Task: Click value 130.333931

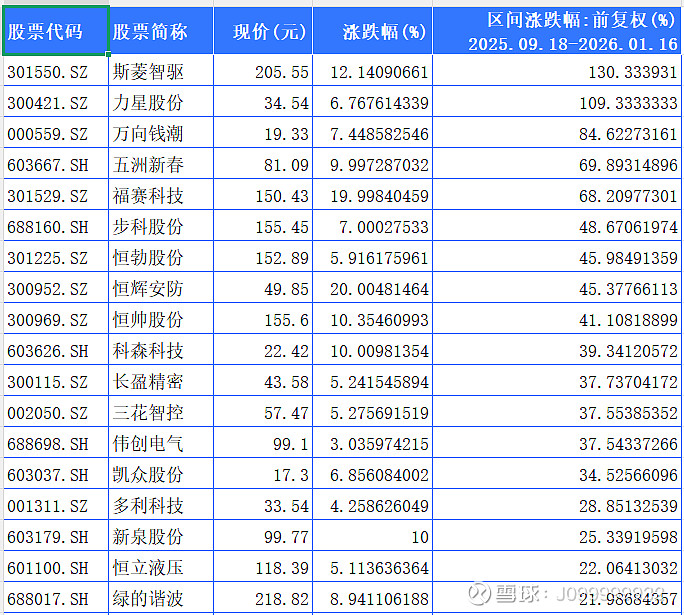Action: 633,72
